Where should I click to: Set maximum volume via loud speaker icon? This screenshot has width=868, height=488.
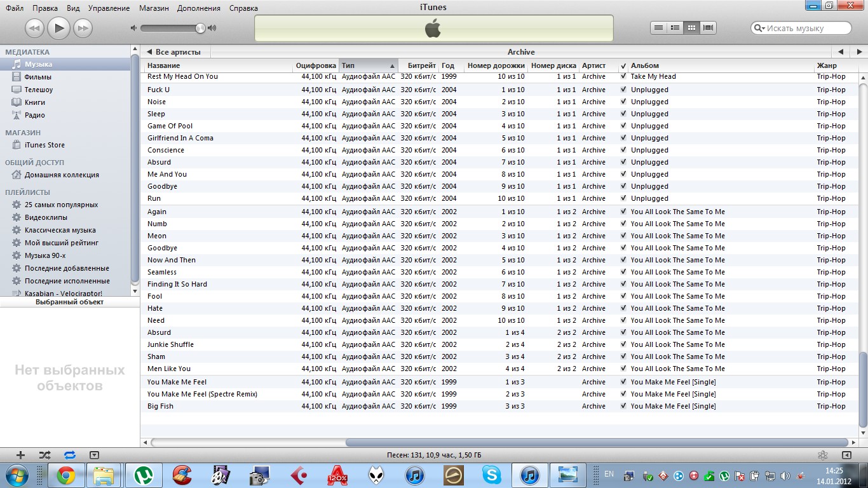click(x=212, y=28)
